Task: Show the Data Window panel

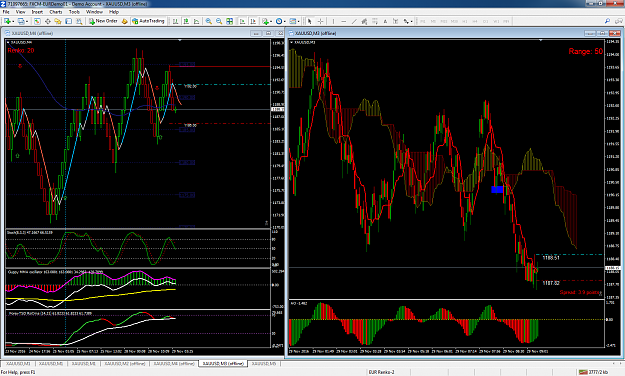Action: tap(47, 21)
